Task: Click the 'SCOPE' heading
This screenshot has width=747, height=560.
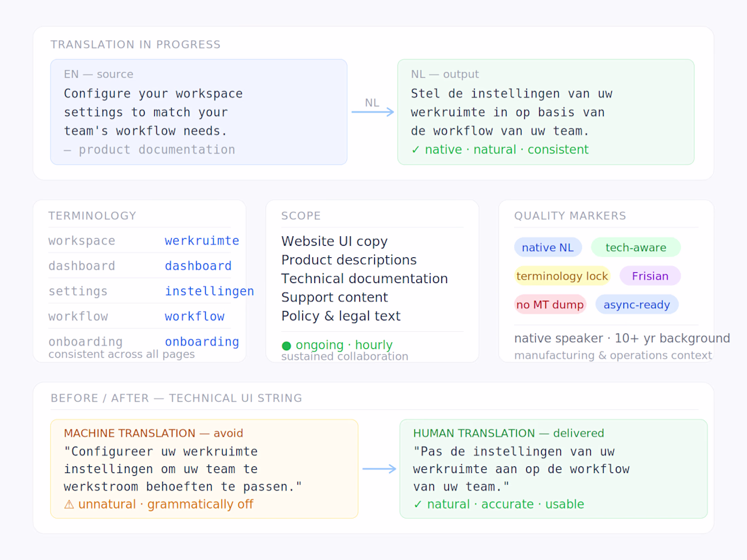Action: [x=301, y=216]
